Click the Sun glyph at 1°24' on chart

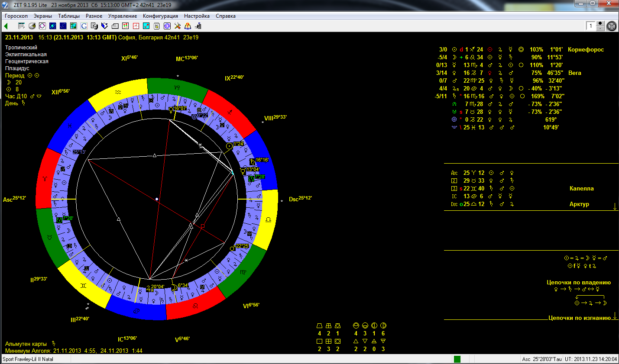tap(230, 146)
